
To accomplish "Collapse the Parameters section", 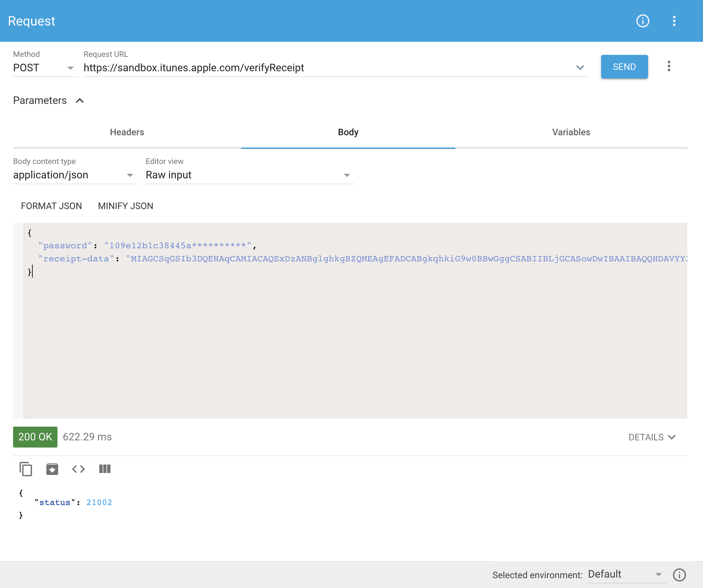I will [80, 100].
